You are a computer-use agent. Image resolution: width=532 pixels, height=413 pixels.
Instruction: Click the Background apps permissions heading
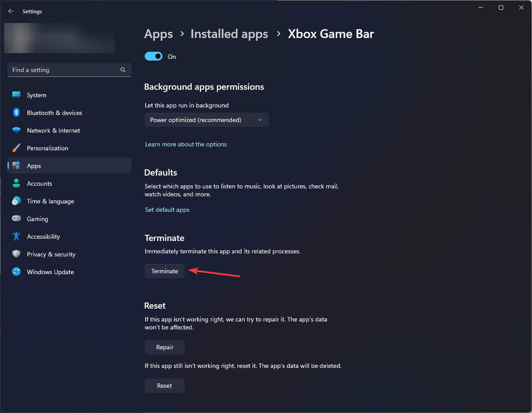pyautogui.click(x=204, y=87)
